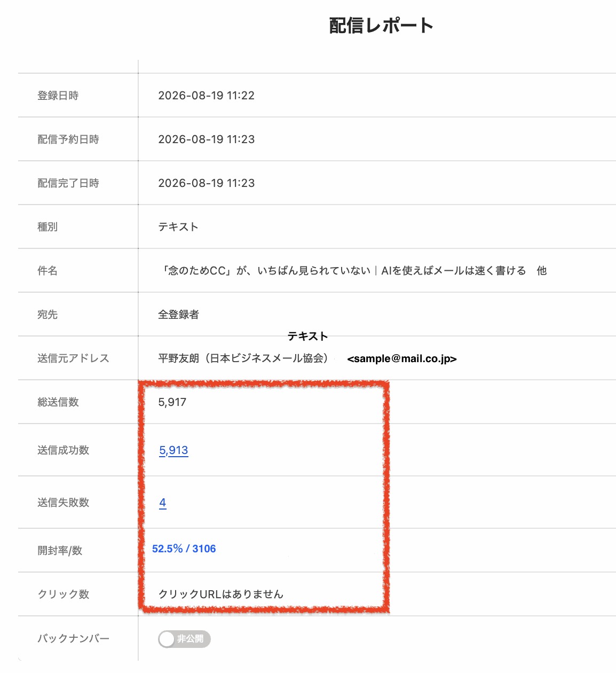Click the 総送信数 row label

pyautogui.click(x=58, y=402)
